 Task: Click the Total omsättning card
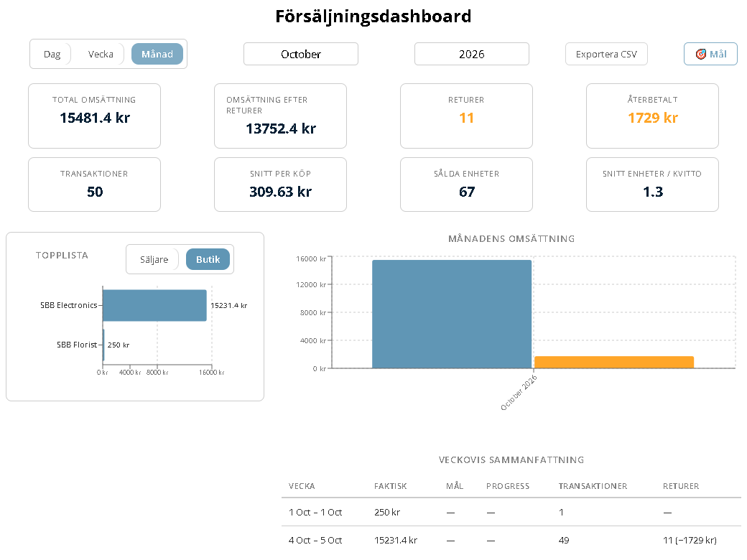(94, 116)
